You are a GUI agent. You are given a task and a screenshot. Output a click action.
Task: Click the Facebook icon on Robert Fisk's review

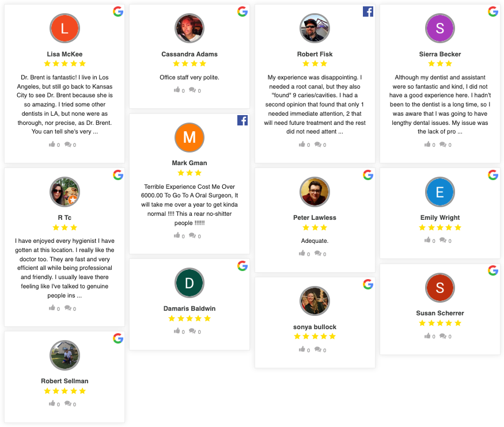point(367,11)
